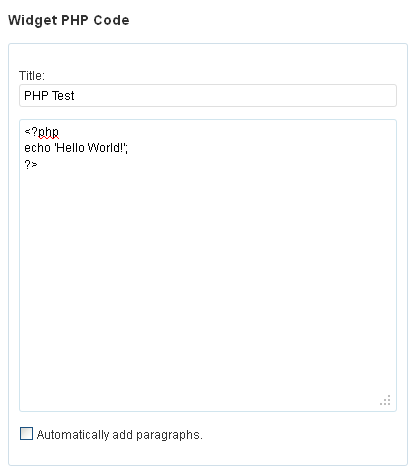Place cursor on the closing '?>' tag
Viewport: 414px width, 470px height.
click(31, 164)
